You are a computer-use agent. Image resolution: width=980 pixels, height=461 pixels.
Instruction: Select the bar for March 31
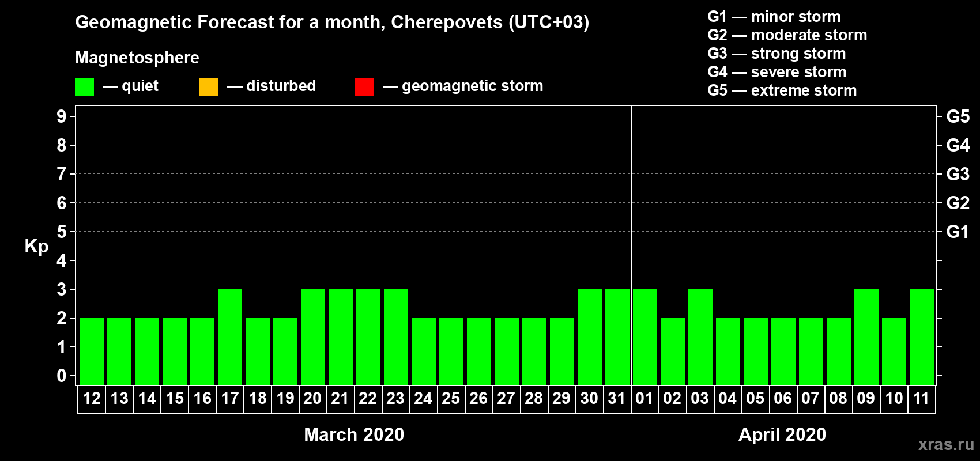(617, 337)
